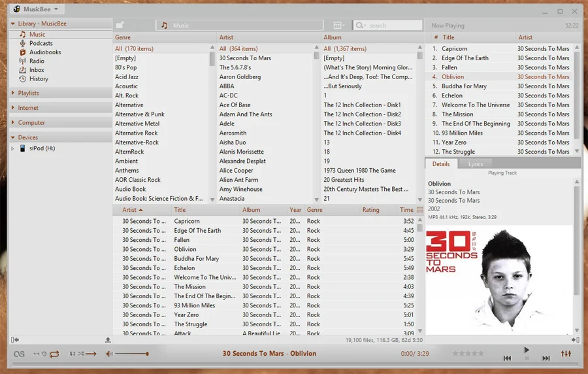
Task: Switch to the Lyrics tab
Action: tap(475, 164)
